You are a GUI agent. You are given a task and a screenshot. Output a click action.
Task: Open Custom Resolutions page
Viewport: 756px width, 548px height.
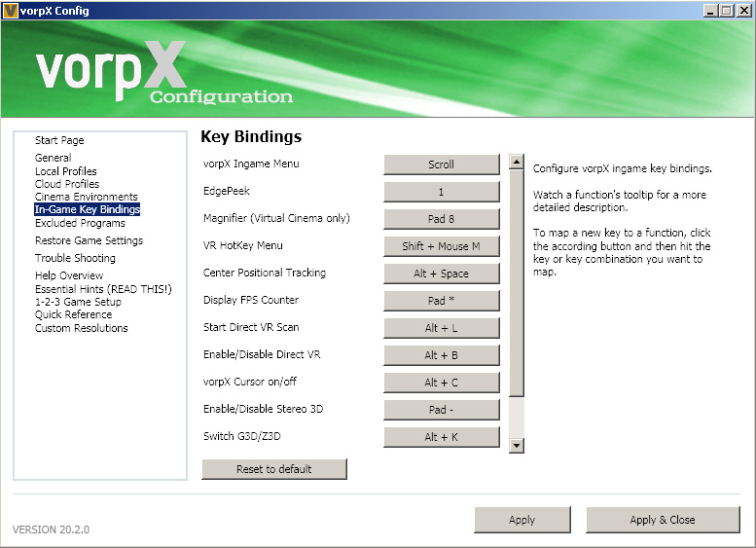82,328
